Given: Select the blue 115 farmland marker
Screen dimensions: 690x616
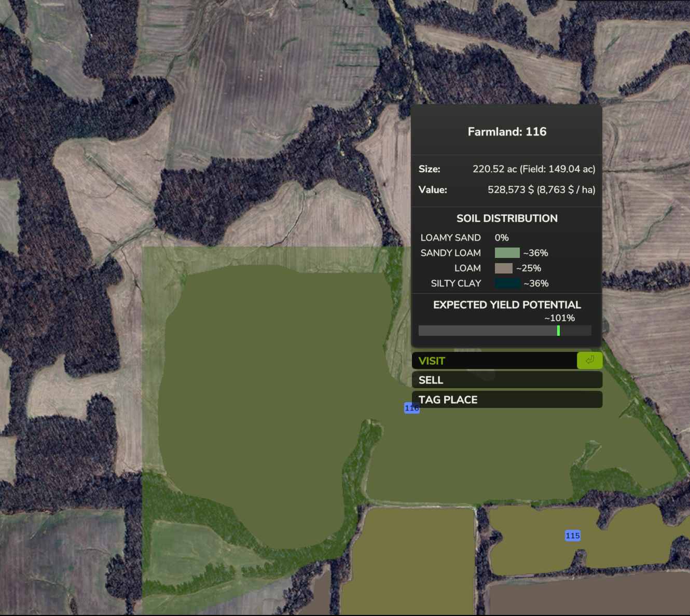Looking at the screenshot, I should [572, 536].
